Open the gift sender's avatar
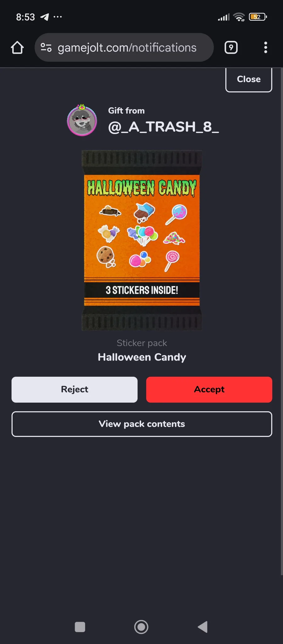 pos(82,120)
